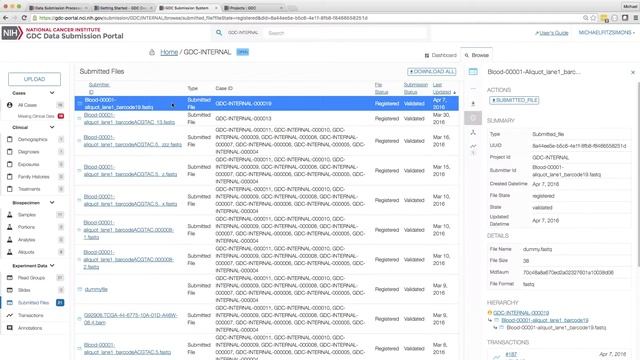The height and width of the screenshot is (360, 640).
Task: Collapse the Experiment Data section chevron
Action: (x=52, y=266)
